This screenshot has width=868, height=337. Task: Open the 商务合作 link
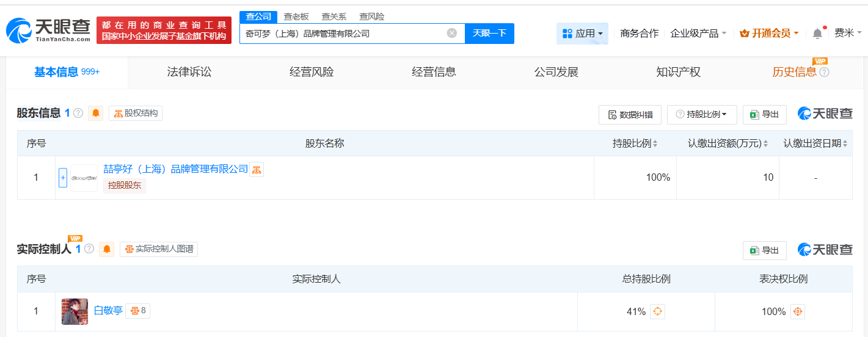coord(639,33)
